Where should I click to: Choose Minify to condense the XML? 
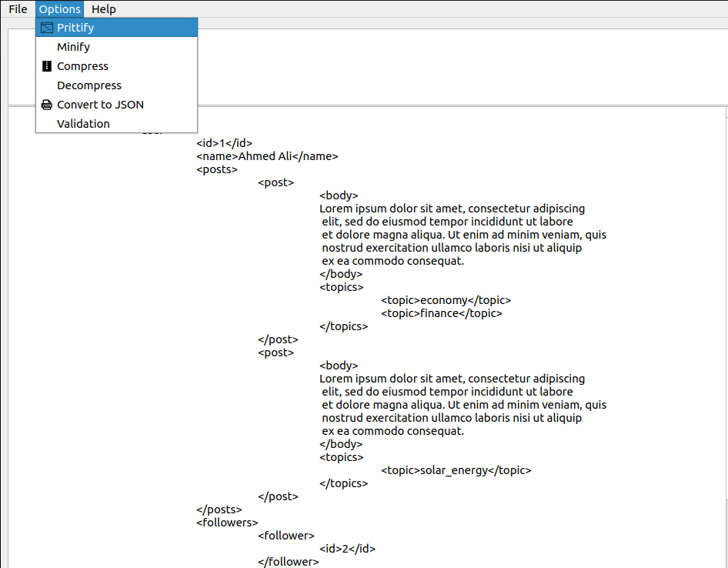coord(72,47)
